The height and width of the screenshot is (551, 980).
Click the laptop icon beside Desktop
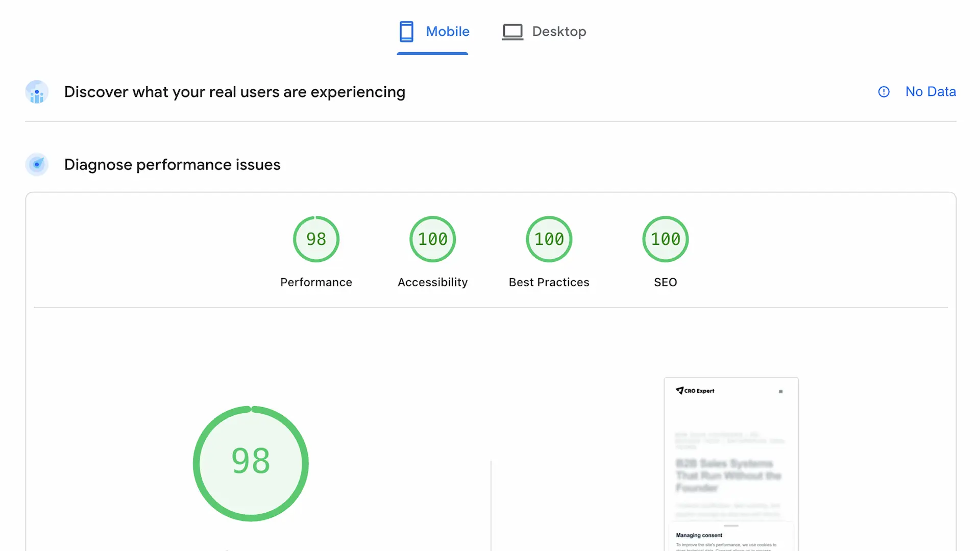click(512, 31)
